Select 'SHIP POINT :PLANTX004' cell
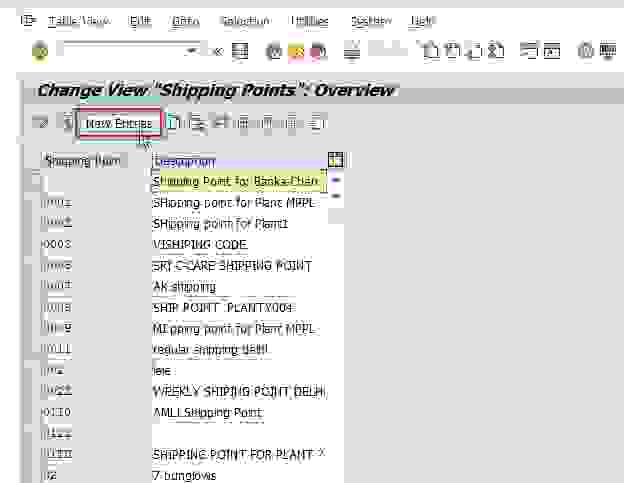 coord(240,308)
